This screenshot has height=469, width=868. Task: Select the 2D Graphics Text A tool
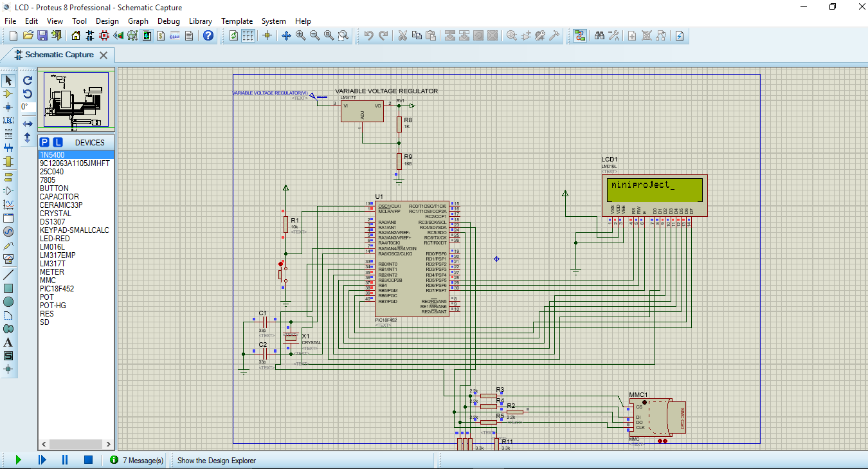coord(8,342)
